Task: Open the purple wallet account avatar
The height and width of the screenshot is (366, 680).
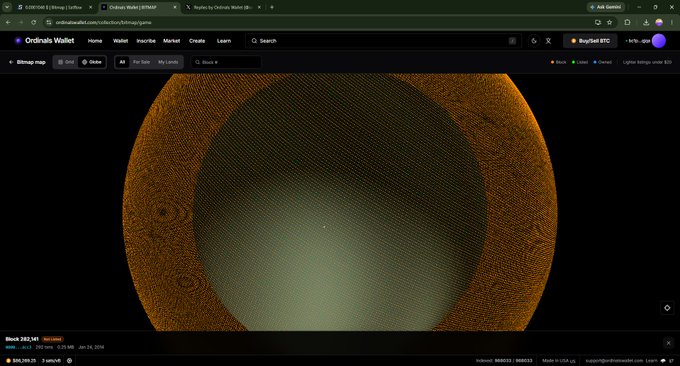Action: [659, 41]
